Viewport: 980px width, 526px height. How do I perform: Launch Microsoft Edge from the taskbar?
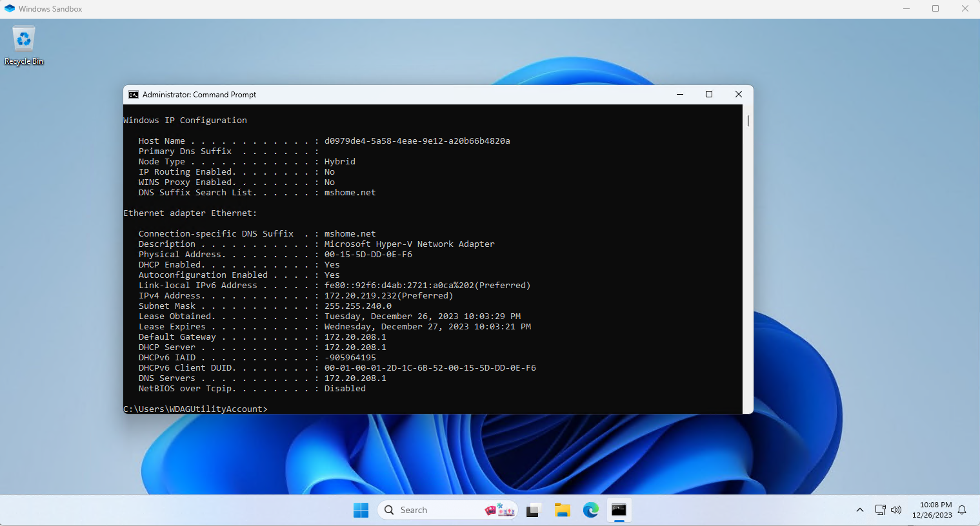(x=590, y=511)
